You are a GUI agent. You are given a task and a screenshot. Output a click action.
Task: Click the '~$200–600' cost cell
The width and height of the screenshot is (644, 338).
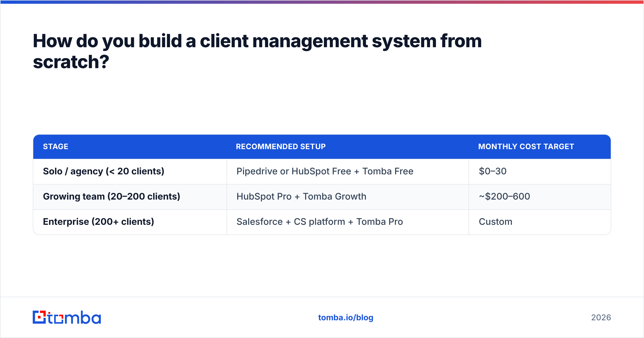point(540,197)
